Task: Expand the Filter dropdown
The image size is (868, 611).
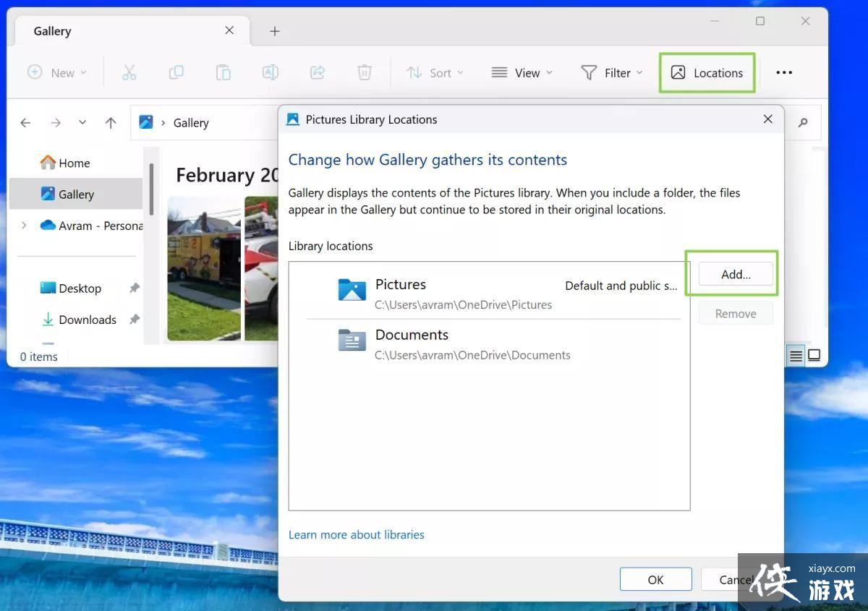Action: point(611,72)
